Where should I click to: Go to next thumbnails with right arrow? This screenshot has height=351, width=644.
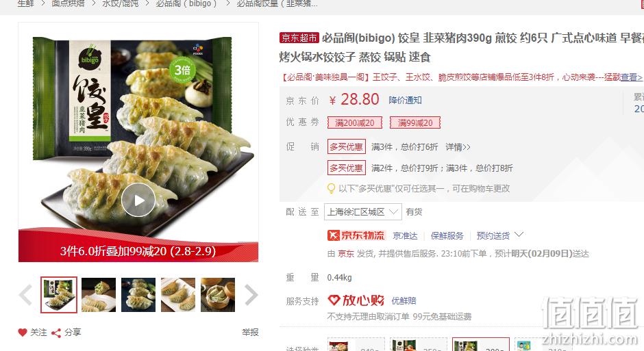click(x=251, y=295)
